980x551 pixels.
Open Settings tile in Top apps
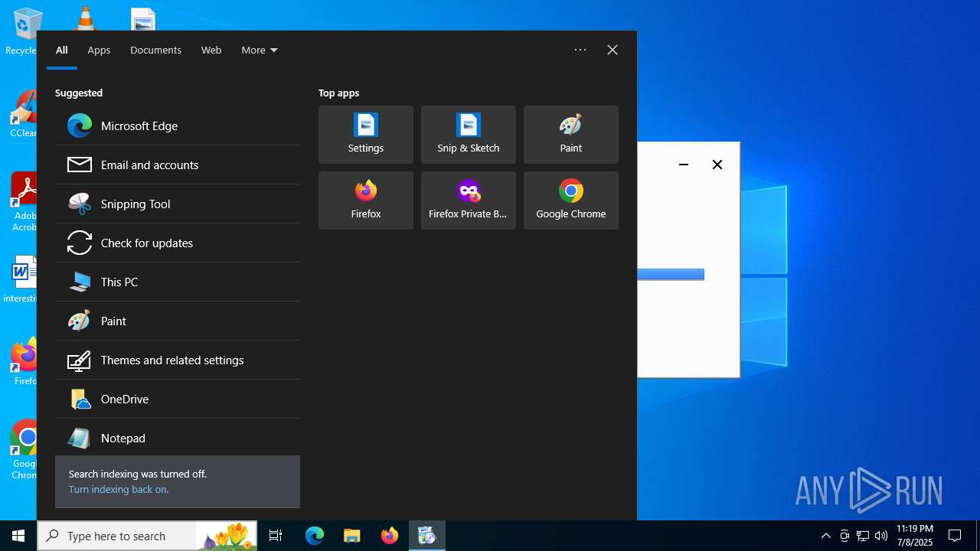coord(366,135)
